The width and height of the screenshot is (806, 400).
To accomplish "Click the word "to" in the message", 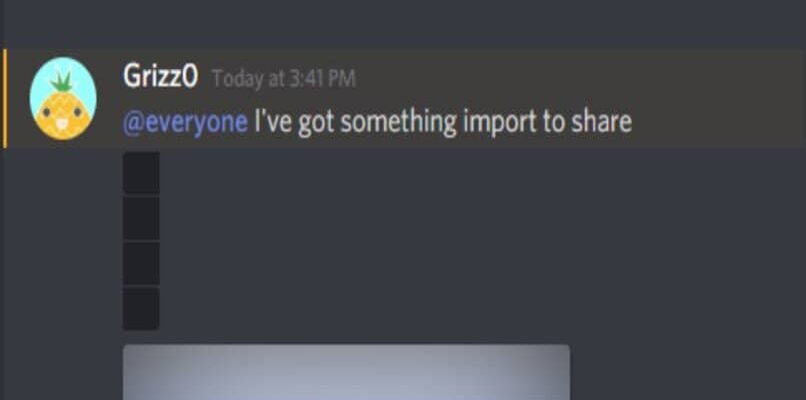I will pyautogui.click(x=551, y=123).
